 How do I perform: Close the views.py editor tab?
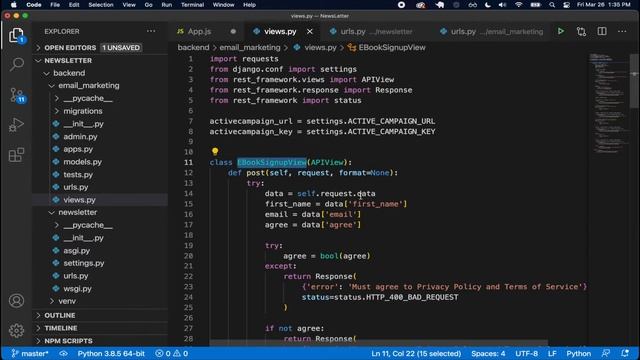(x=310, y=31)
